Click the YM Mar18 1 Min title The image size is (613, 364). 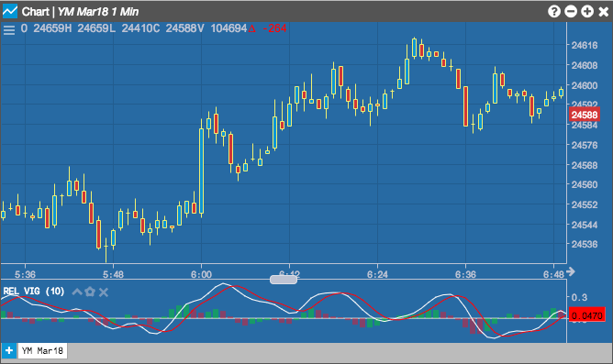click(98, 12)
